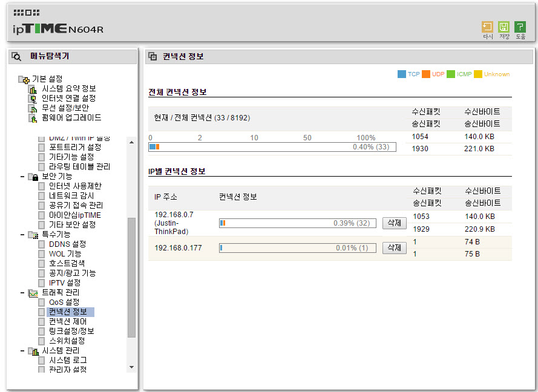Click the UDP legend color swatch

(x=426, y=74)
